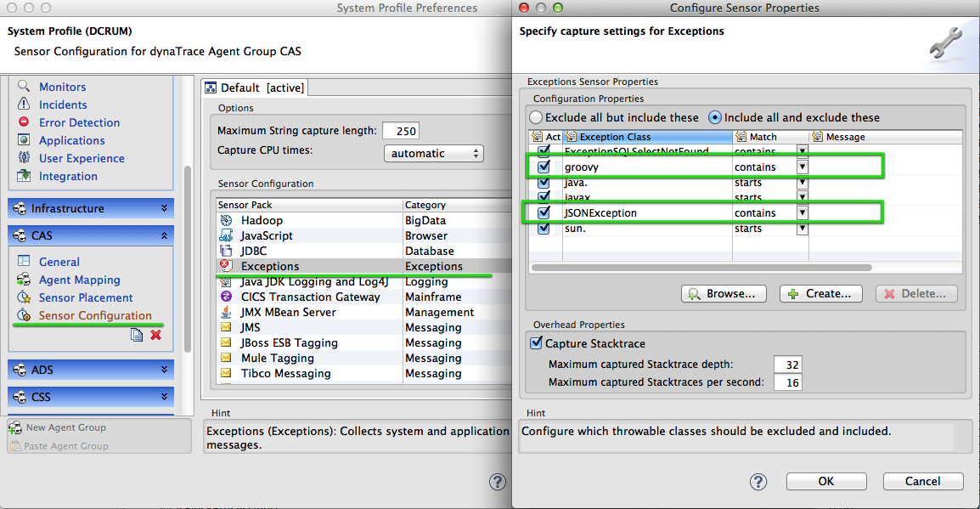Viewport: 980px width, 509px height.
Task: Select the Incidents warning icon
Action: 24,104
